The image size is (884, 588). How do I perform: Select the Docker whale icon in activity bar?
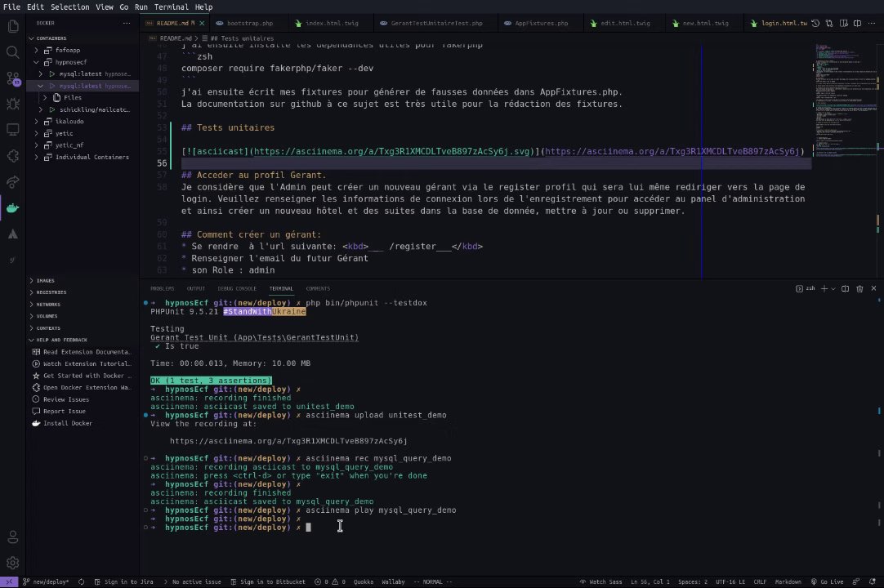tap(12, 208)
